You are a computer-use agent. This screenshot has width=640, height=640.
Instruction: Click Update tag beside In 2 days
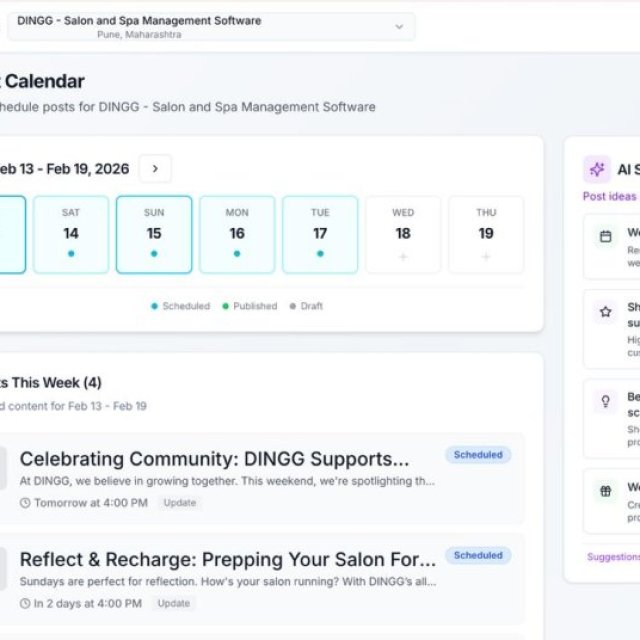(x=174, y=603)
